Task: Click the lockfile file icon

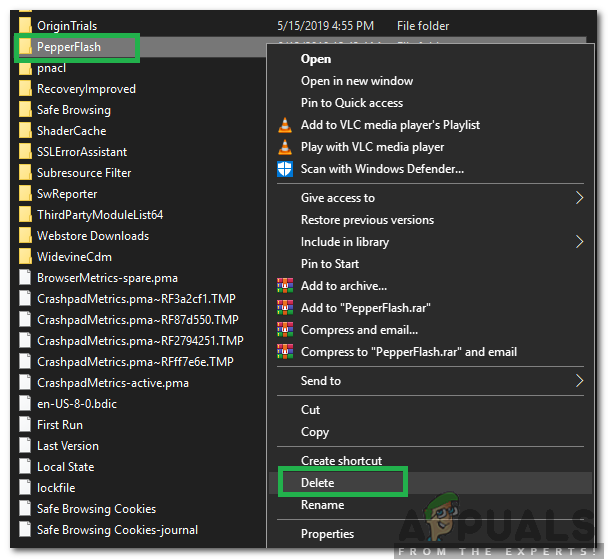Action: (25, 488)
